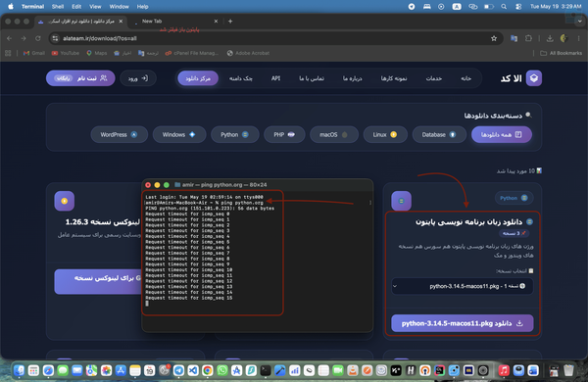Screen dimensions: 588x382
Task: Open System Settings in the dock
Action: [x=164, y=370]
